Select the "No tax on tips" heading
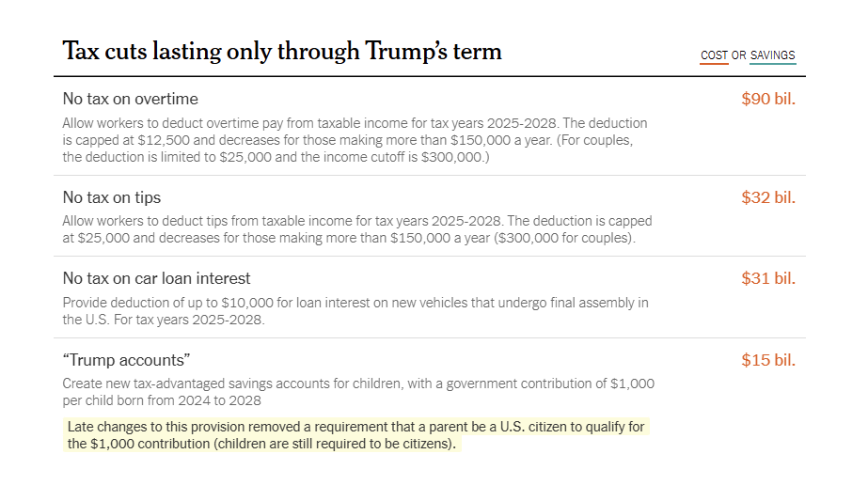The width and height of the screenshot is (868, 501). (x=111, y=197)
